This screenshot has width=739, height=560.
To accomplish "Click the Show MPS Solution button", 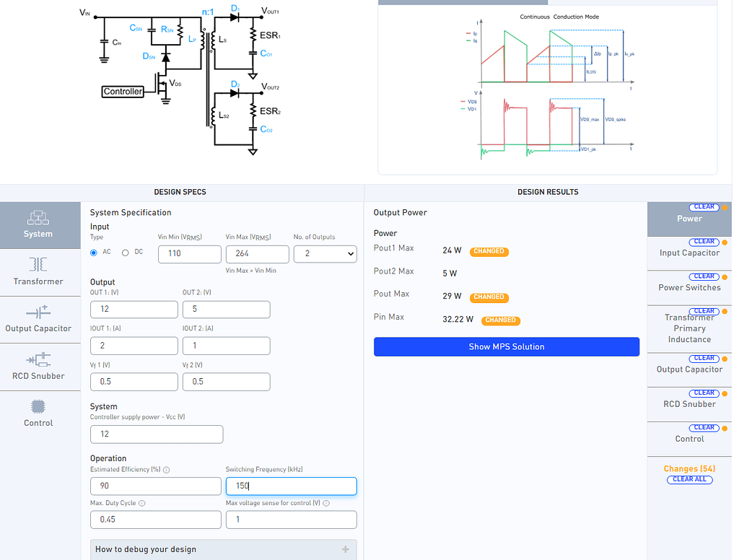I will click(506, 346).
